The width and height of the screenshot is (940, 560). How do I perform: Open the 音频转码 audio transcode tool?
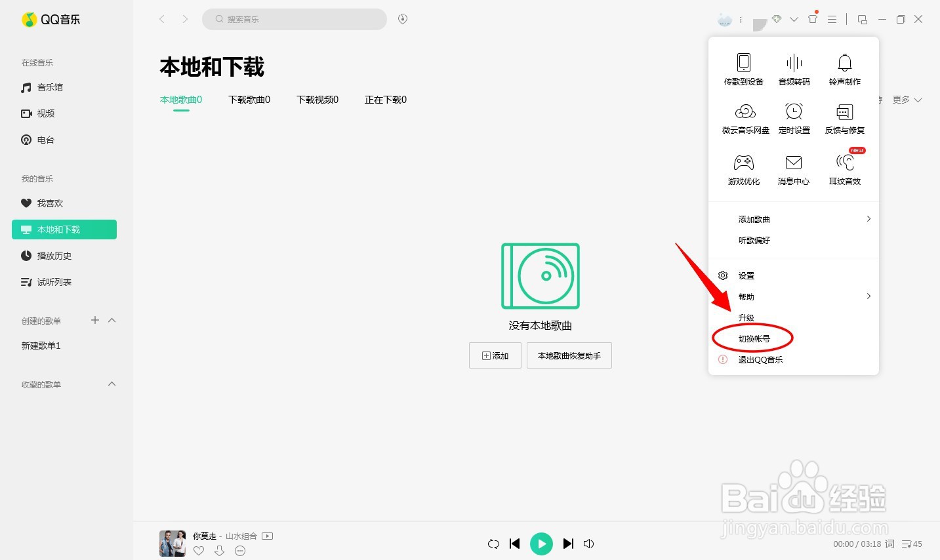[x=793, y=69]
